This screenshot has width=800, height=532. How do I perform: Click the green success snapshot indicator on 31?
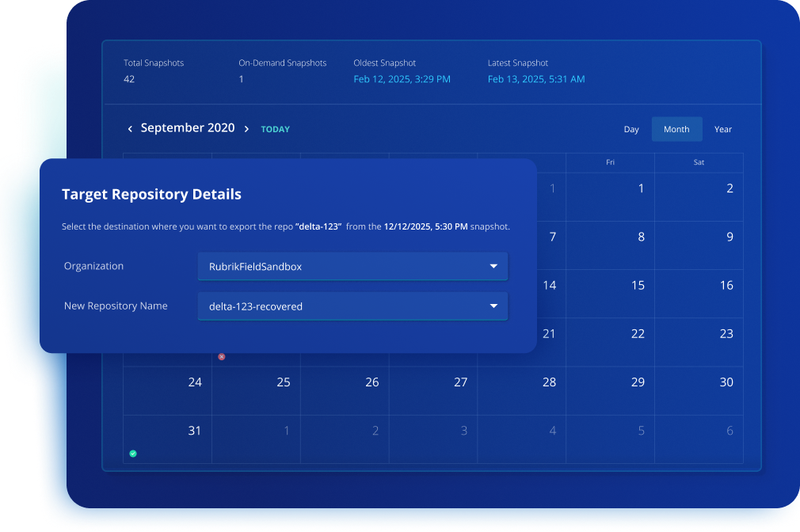pos(133,454)
